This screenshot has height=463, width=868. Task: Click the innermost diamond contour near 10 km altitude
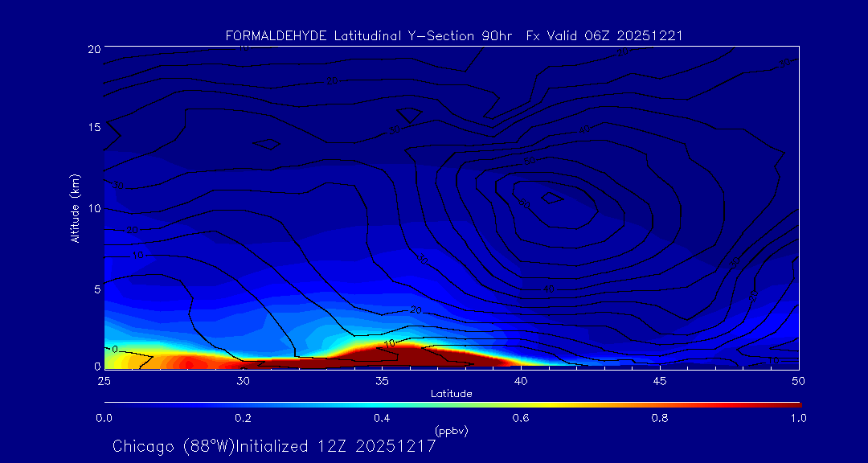(x=551, y=198)
